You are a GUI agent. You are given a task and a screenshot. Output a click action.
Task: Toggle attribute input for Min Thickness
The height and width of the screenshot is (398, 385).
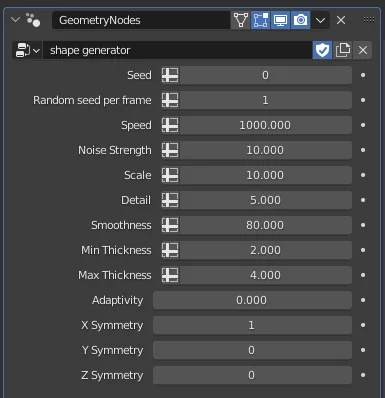[170, 250]
